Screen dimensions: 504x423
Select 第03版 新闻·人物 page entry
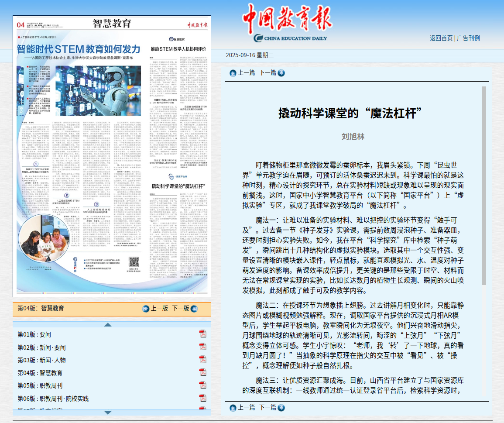(41, 360)
